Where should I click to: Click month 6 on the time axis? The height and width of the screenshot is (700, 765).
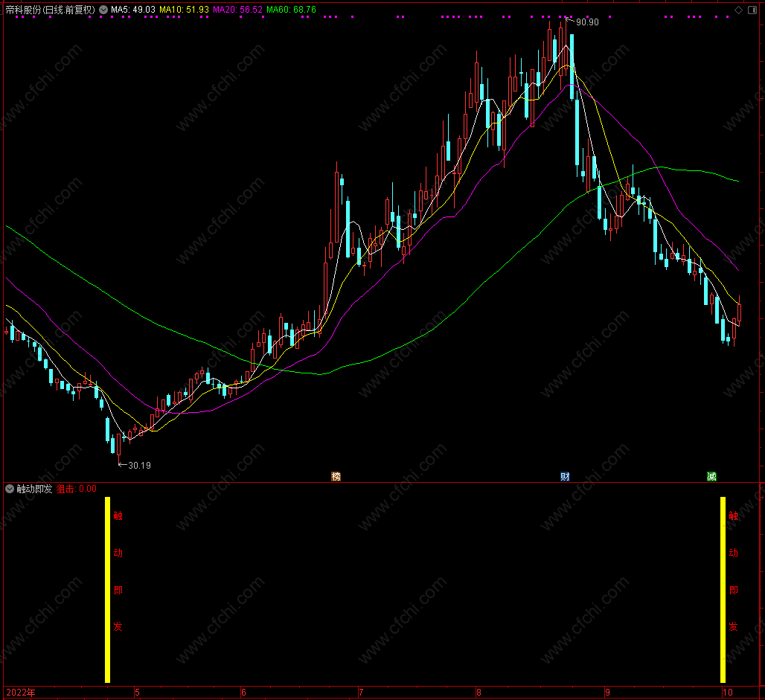[243, 693]
